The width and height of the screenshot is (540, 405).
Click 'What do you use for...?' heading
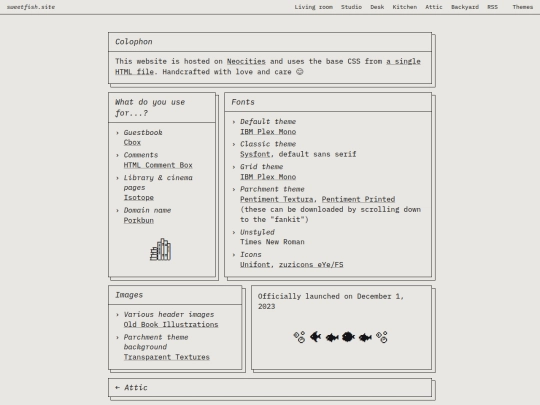pyautogui.click(x=150, y=107)
